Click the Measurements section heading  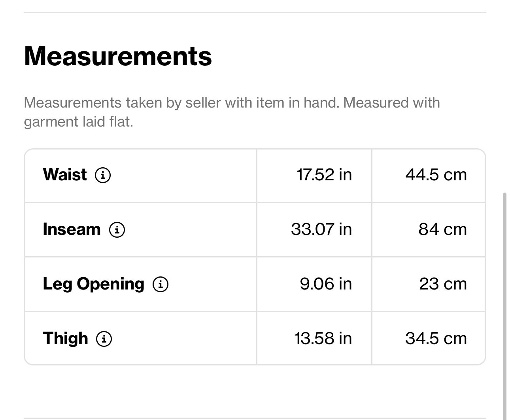click(x=118, y=56)
